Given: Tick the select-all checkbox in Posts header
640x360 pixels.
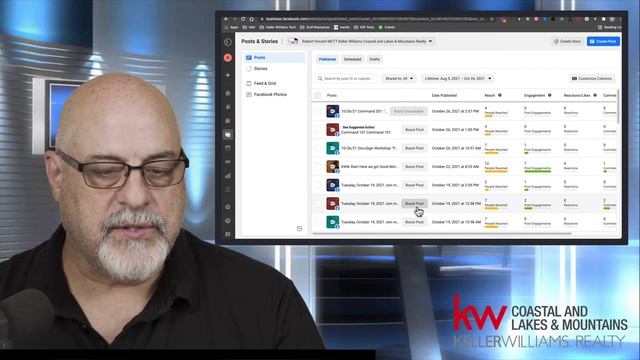Looking at the screenshot, I should point(318,96).
